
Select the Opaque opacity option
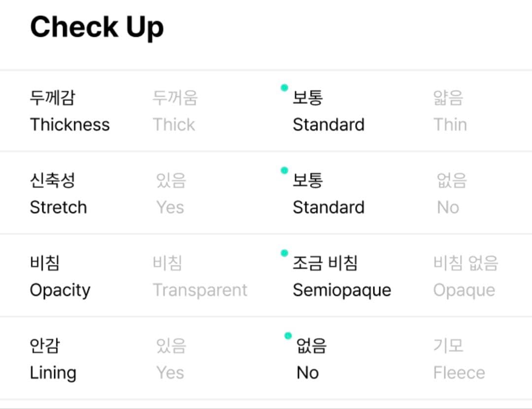(465, 277)
